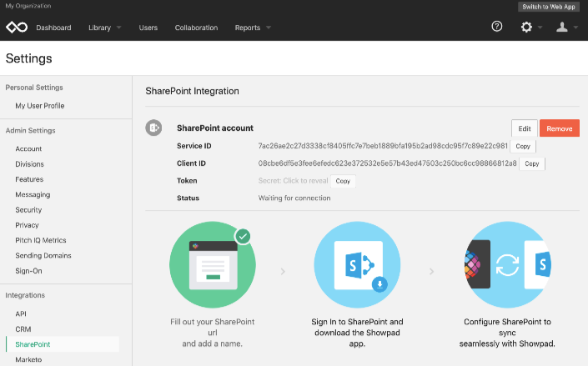Click the Waiting for connection status
Image resolution: width=588 pixels, height=366 pixels.
click(294, 198)
